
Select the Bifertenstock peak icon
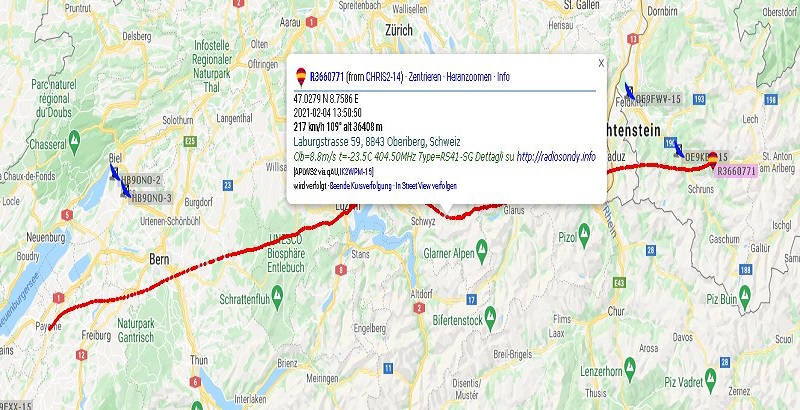pyautogui.click(x=490, y=314)
